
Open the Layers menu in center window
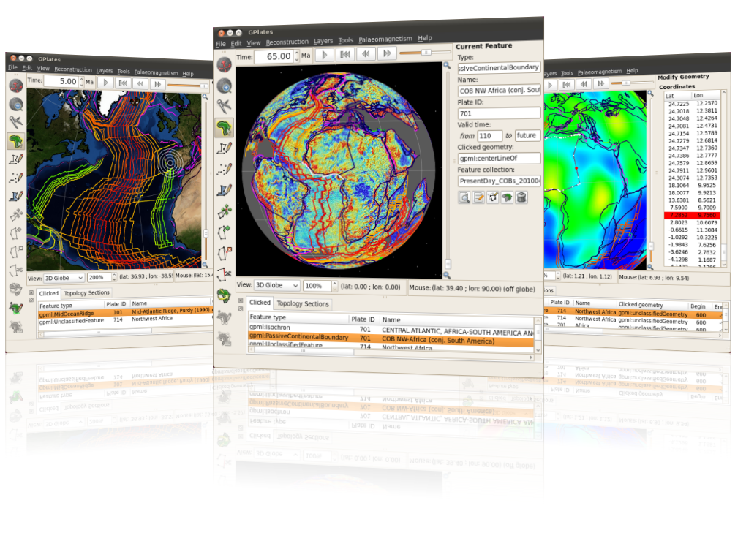[x=323, y=41]
